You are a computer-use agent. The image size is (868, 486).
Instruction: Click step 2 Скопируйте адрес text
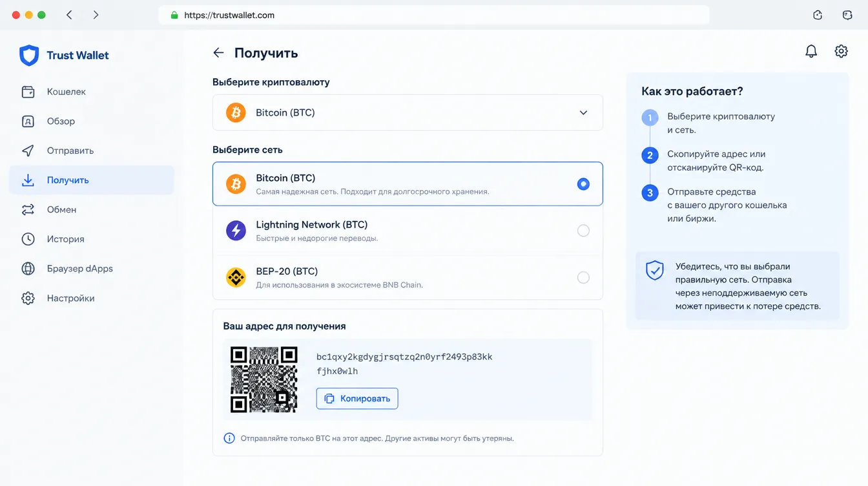(716, 161)
